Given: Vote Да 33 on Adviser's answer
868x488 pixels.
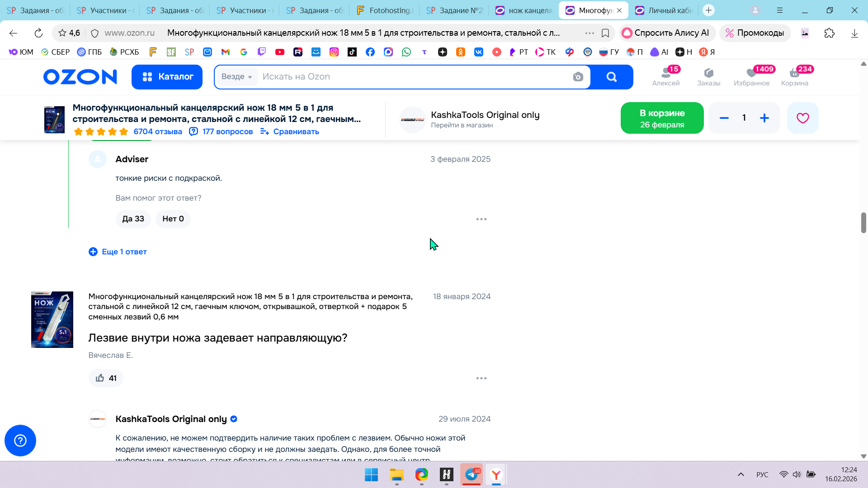Looking at the screenshot, I should pyautogui.click(x=133, y=219).
